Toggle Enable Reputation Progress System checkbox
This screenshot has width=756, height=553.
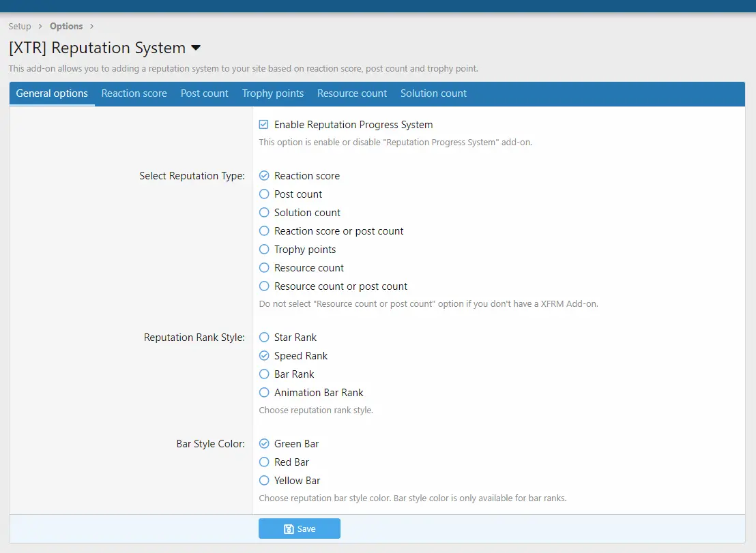click(x=264, y=125)
